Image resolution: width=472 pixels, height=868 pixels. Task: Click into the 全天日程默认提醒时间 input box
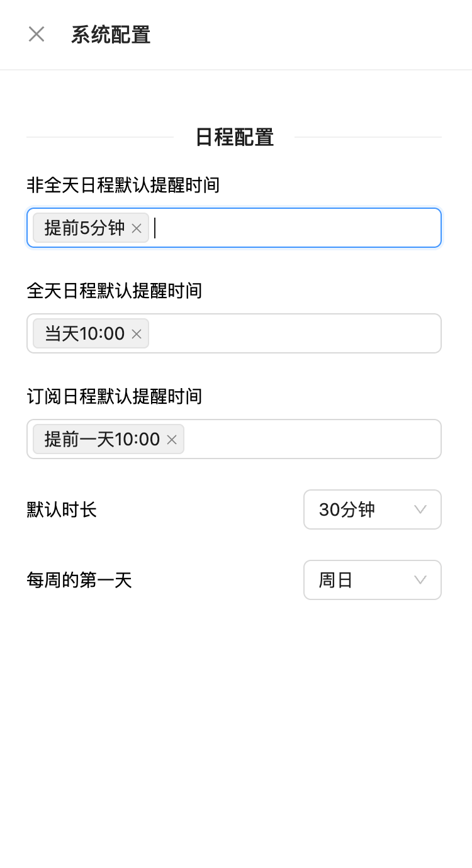click(295, 333)
